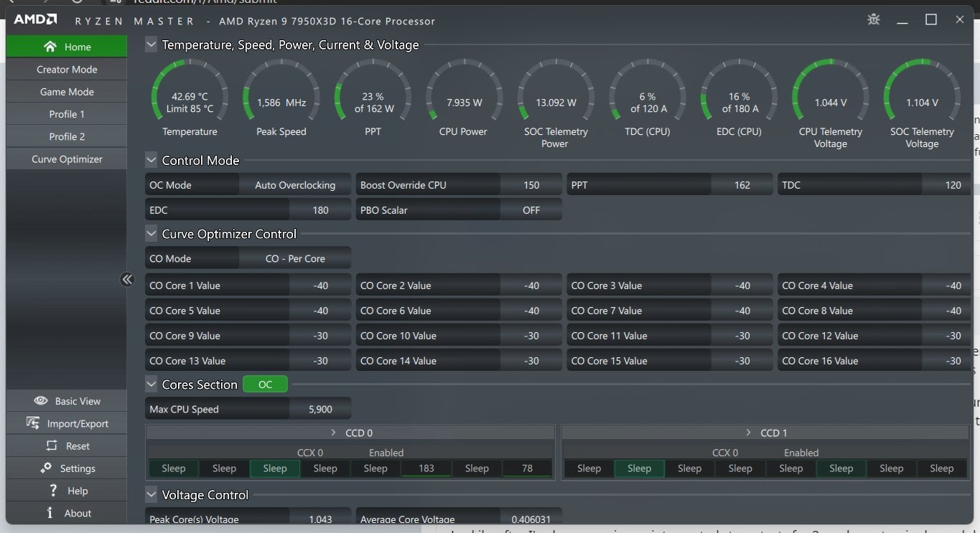The height and width of the screenshot is (533, 980).
Task: Collapse the Temperature, Speed, Power section
Action: (x=151, y=44)
